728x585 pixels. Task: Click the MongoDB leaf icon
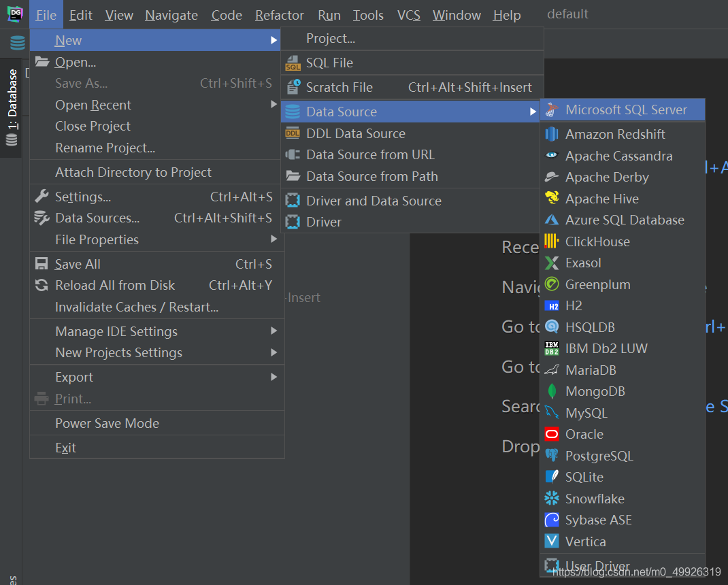[x=552, y=391]
